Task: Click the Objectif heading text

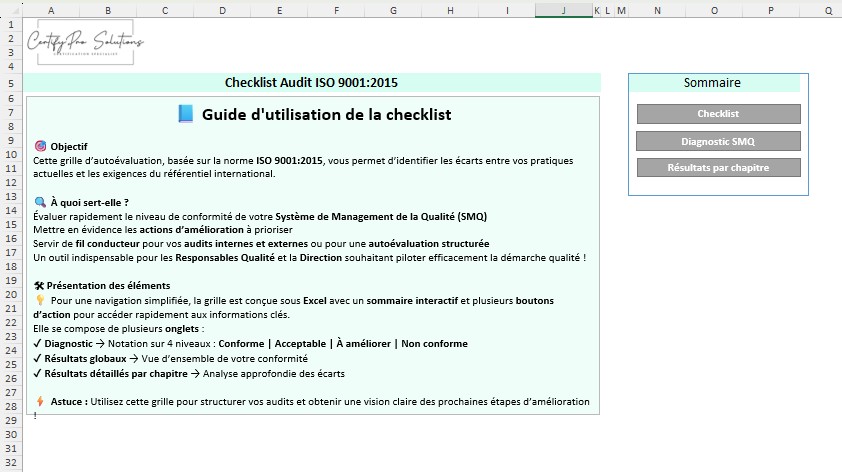Action: (69, 147)
